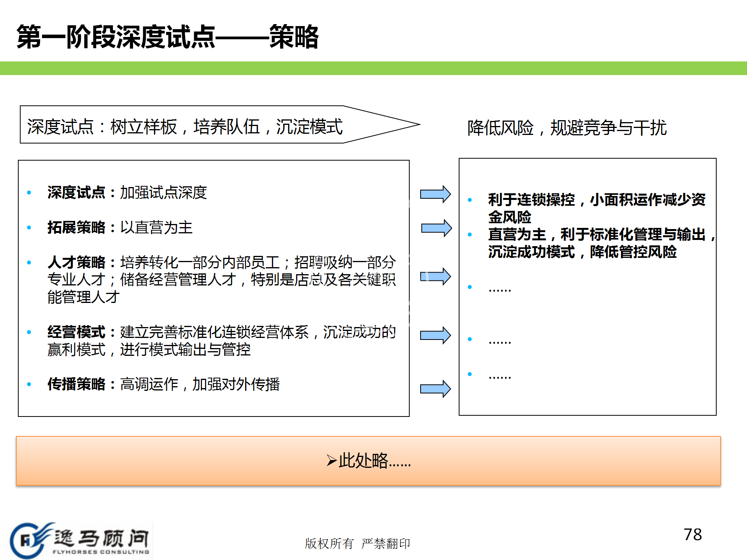
Task: Click 拓展策略：以直营为主 bullet text
Action: (x=120, y=227)
